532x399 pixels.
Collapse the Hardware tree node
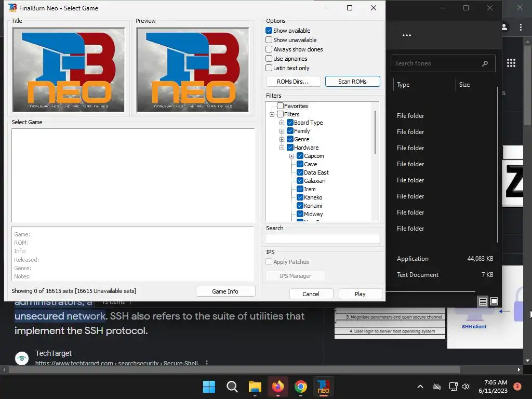click(282, 148)
